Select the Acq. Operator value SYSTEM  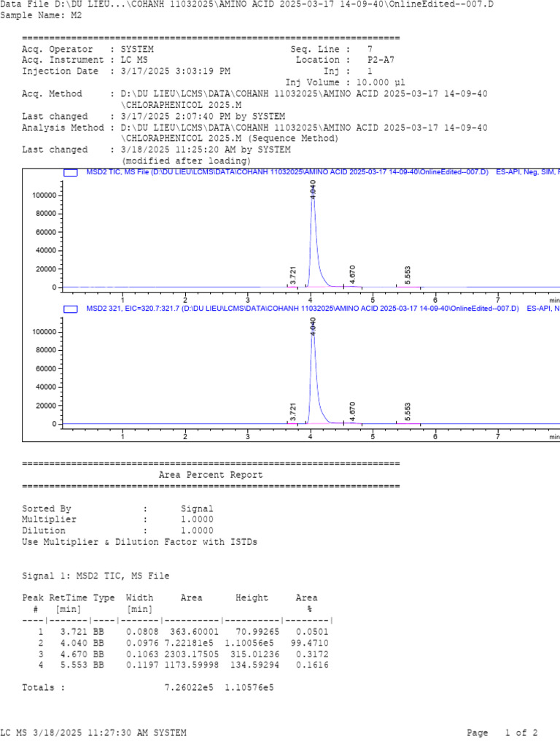[x=137, y=49]
